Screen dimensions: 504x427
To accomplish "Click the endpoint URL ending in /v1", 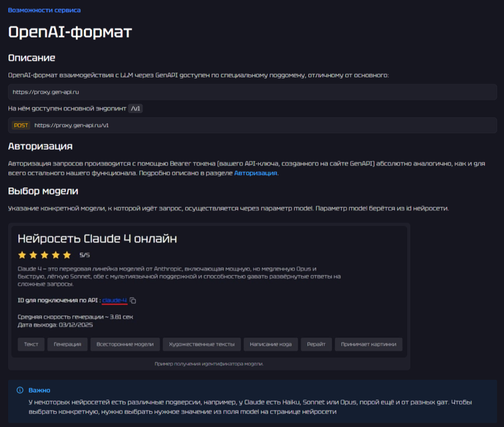I will click(x=71, y=126).
